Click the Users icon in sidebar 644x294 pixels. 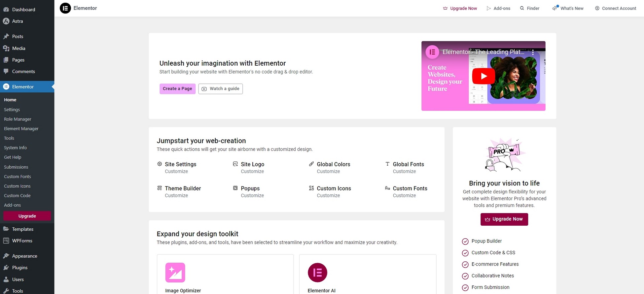tap(6, 279)
